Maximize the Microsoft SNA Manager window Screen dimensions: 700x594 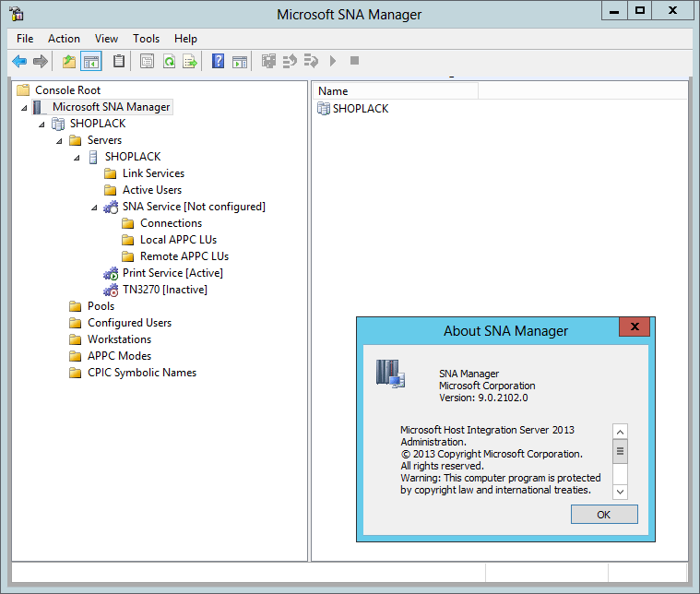[640, 11]
